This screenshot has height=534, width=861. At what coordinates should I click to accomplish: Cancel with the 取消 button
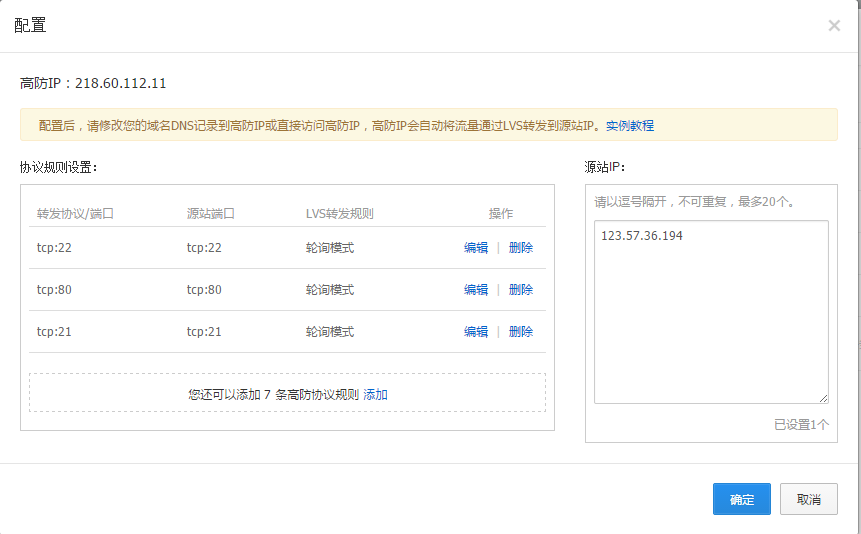(809, 499)
